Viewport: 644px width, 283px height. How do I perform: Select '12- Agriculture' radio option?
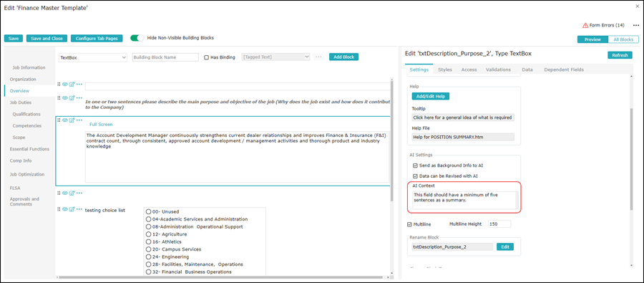[149, 234]
